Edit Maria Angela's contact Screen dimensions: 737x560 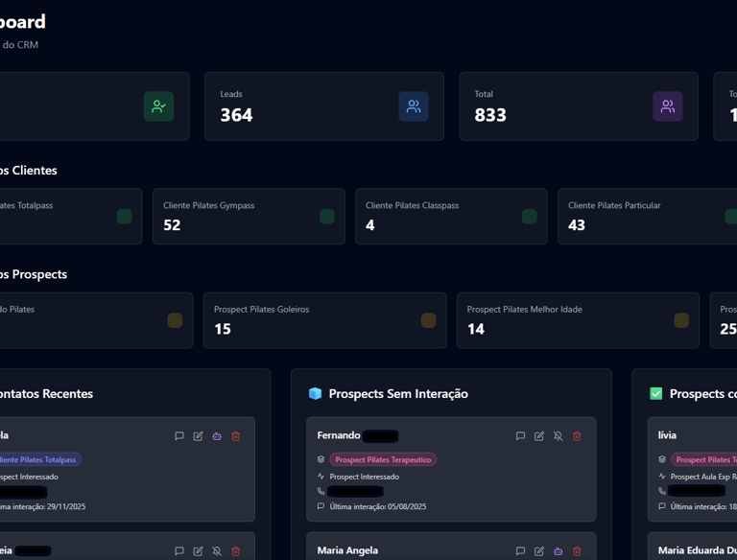[x=539, y=550]
